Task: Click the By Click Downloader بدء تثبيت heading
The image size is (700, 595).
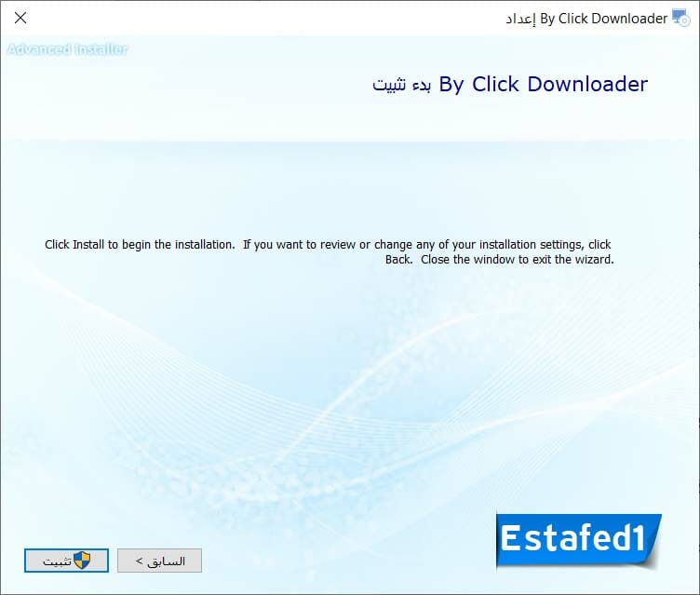Action: click(510, 84)
